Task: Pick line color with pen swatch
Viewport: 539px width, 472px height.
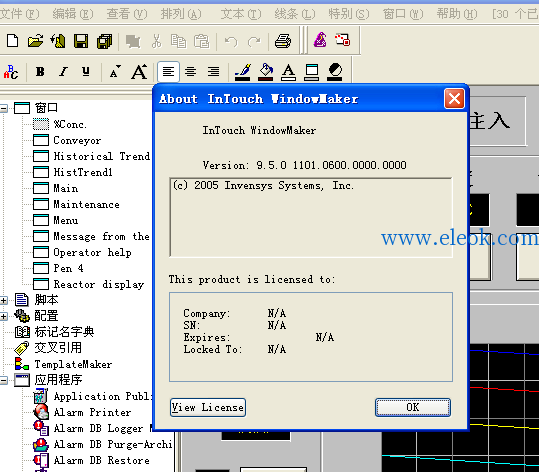Action: (243, 72)
